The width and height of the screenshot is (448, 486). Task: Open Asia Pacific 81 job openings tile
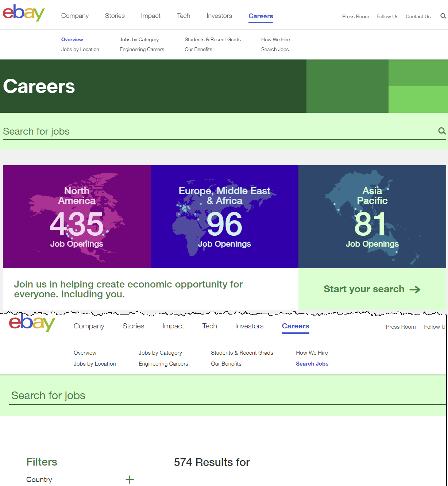click(372, 217)
